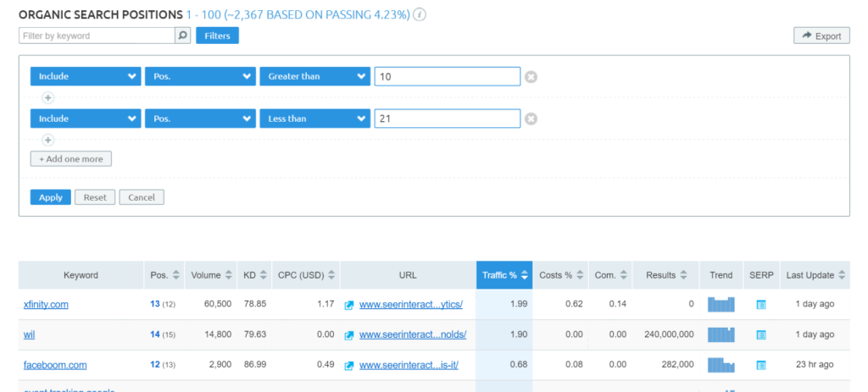
Task: Click plus icon below the first filter row
Action: pyautogui.click(x=48, y=97)
